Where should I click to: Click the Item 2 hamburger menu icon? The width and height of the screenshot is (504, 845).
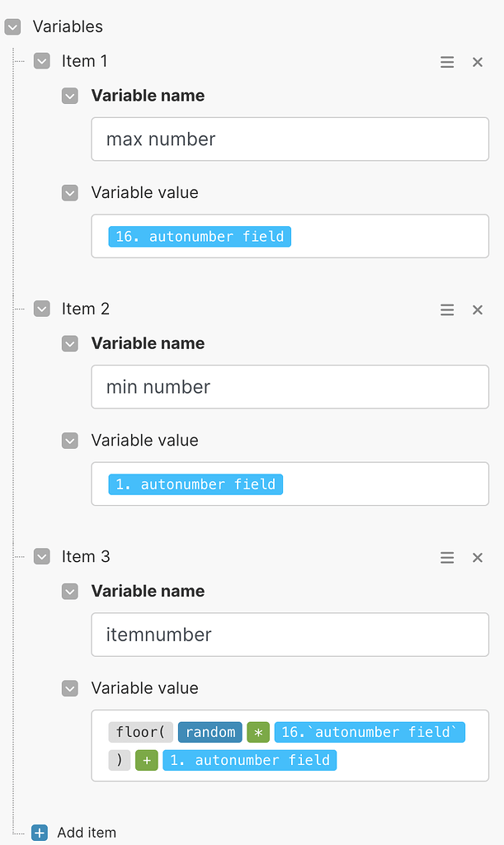point(447,309)
